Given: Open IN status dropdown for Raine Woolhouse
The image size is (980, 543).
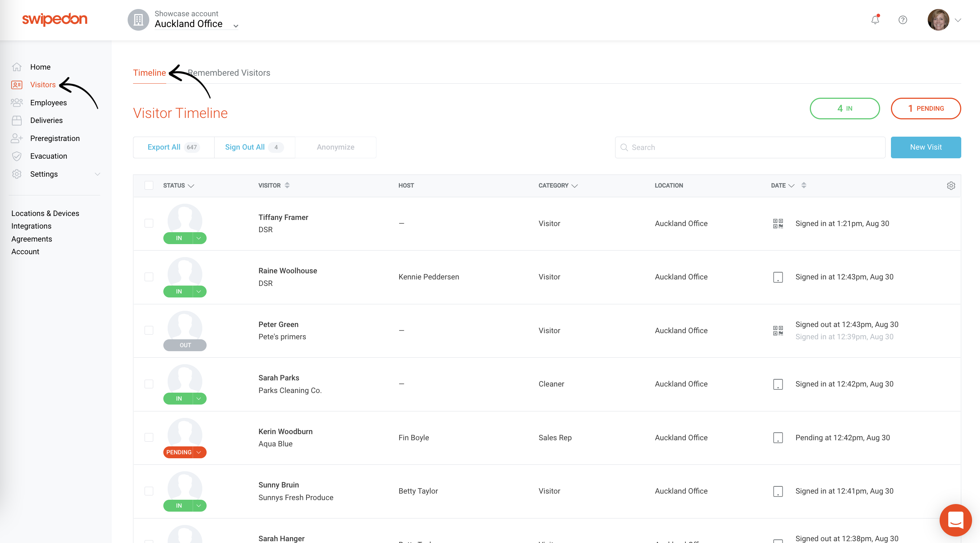Looking at the screenshot, I should [199, 291].
